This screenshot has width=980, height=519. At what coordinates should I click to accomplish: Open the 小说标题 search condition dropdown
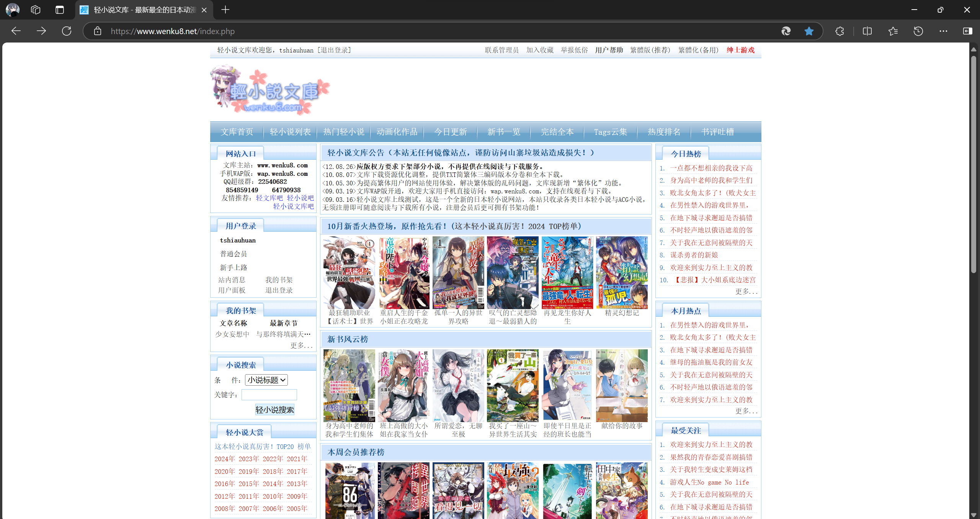click(x=266, y=380)
